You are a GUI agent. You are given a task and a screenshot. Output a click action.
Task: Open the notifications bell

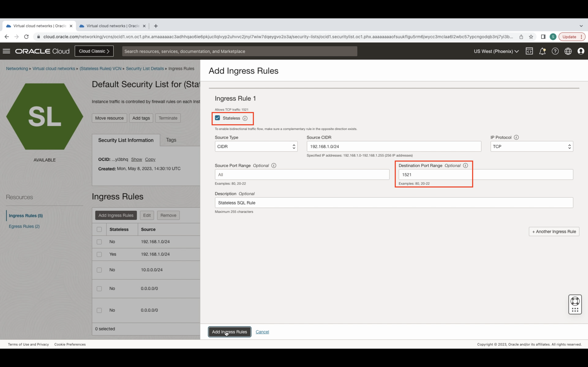542,51
